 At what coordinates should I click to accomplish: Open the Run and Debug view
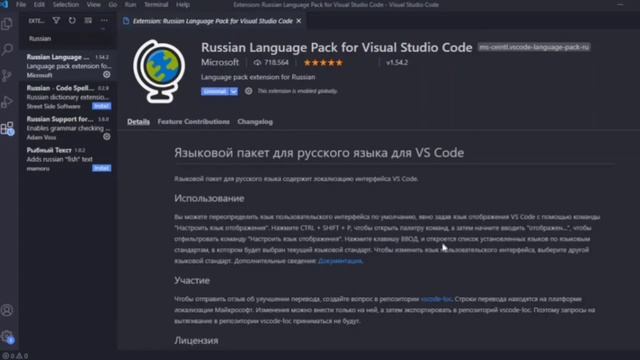pos(7,102)
